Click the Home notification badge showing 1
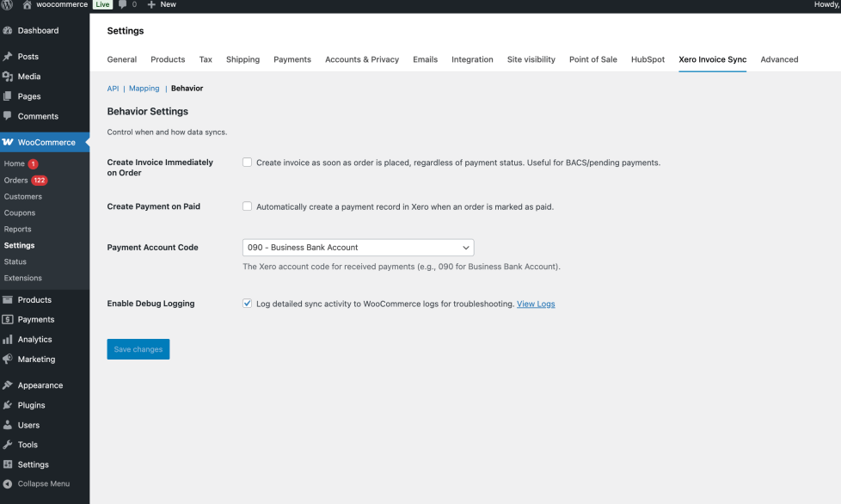The image size is (841, 504). (x=33, y=164)
